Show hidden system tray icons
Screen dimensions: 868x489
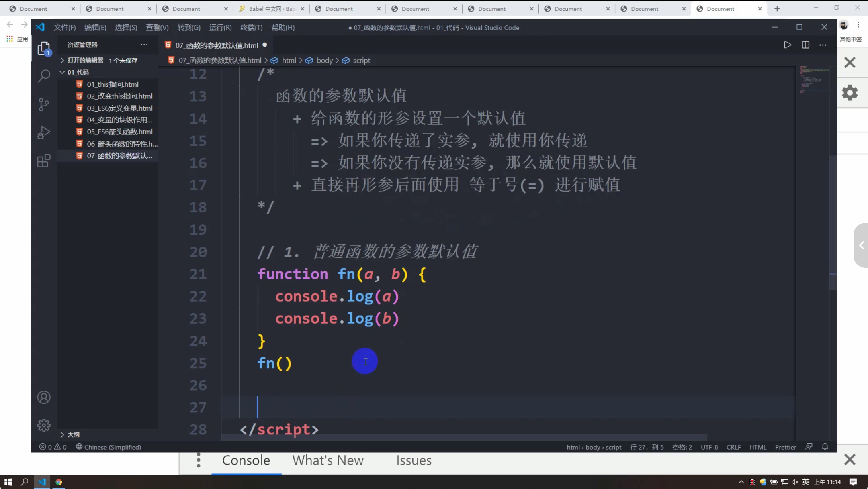[741, 482]
